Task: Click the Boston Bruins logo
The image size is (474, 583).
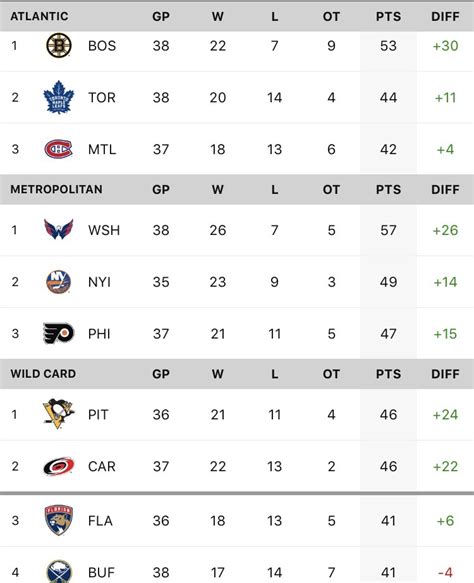Action: [59, 45]
